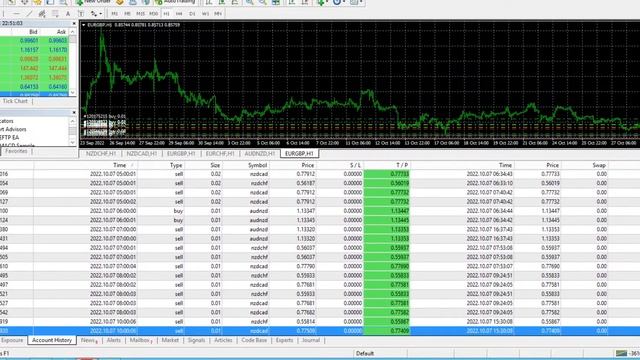Click the connection status bars icon
This screenshot has height=360, width=640.
click(622, 353)
